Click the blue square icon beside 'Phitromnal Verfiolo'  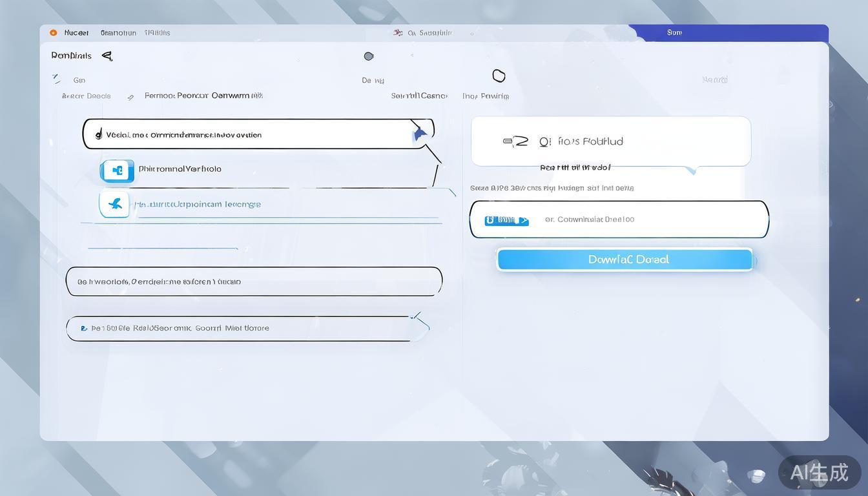(x=117, y=170)
